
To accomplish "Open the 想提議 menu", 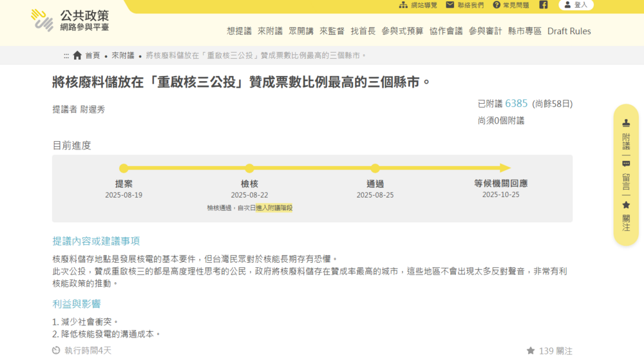I will (x=239, y=31).
